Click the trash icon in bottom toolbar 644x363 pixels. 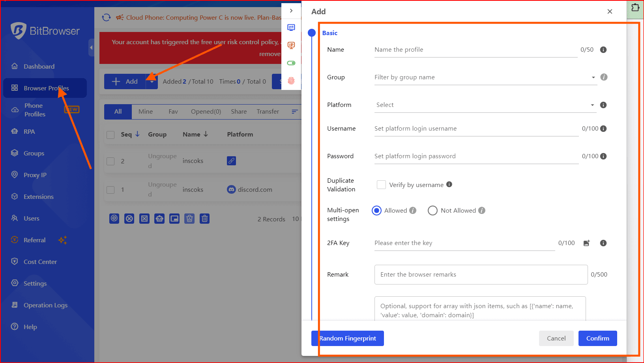point(204,219)
